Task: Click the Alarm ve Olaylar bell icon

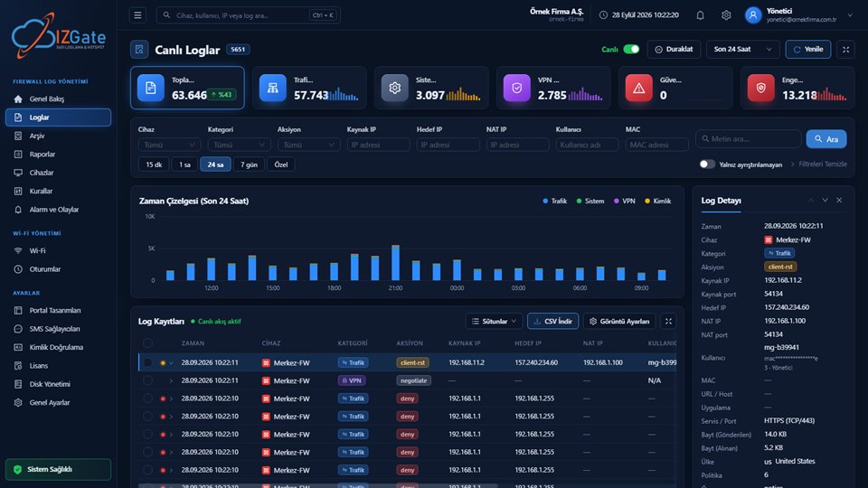Action: click(18, 210)
